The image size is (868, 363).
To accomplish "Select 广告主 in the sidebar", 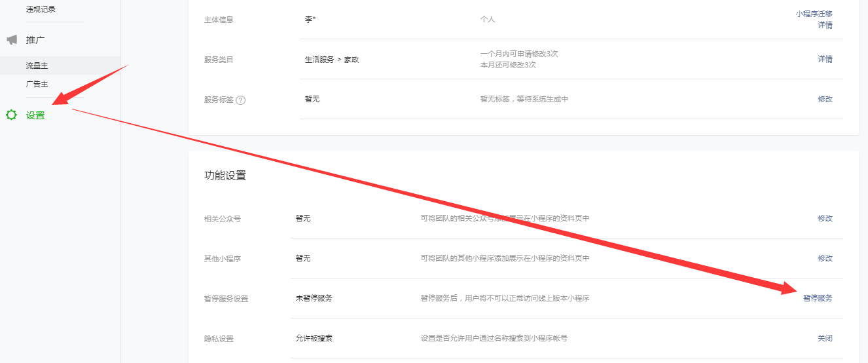I will tap(37, 84).
